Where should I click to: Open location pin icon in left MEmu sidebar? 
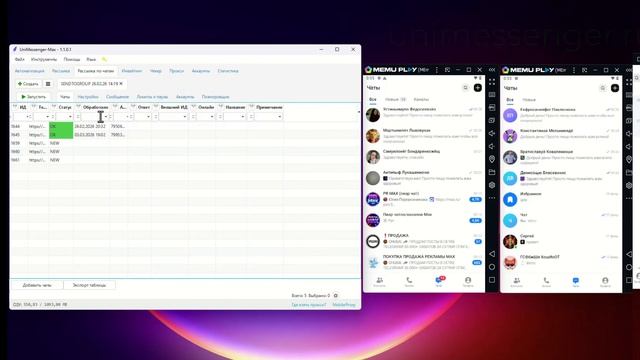[x=492, y=159]
